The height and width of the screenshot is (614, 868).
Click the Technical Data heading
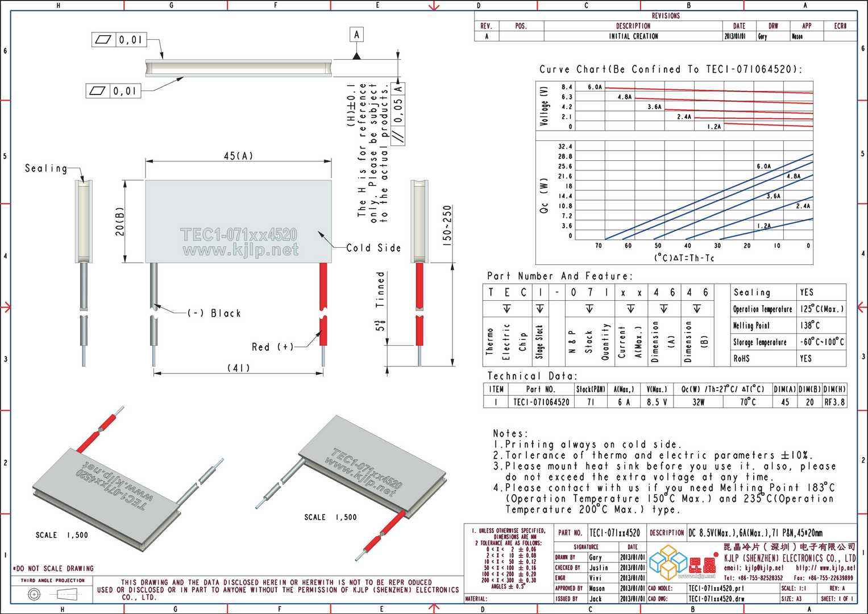click(x=532, y=376)
